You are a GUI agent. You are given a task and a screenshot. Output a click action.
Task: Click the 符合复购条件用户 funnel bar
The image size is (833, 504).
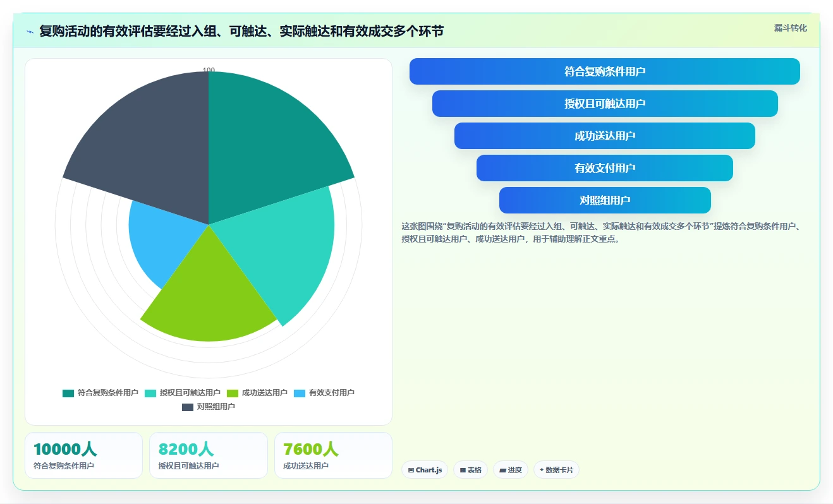(605, 71)
